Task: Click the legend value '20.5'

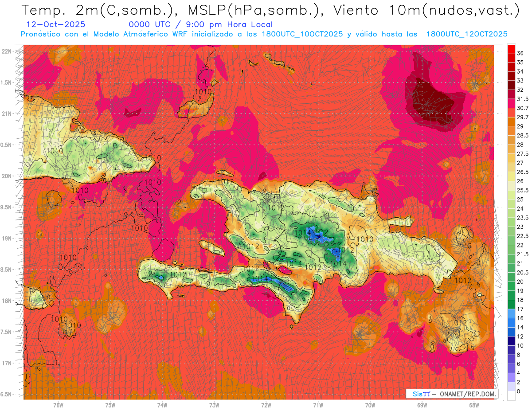Action: (x=523, y=272)
